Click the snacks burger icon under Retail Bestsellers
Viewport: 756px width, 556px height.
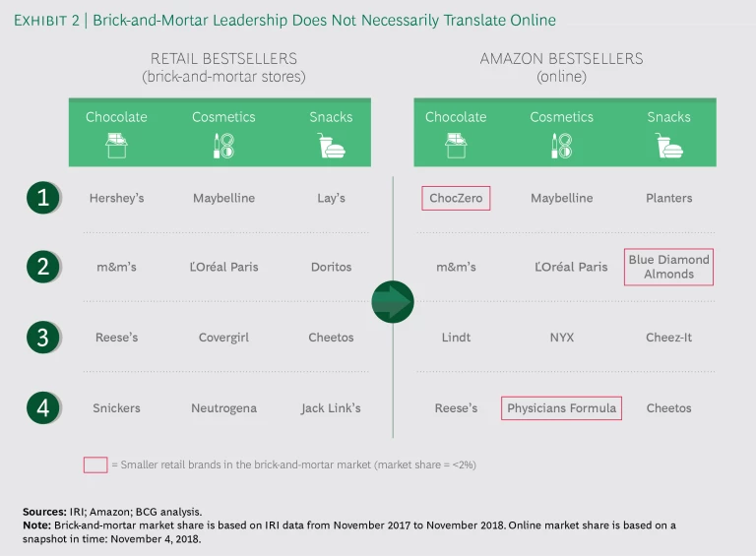pyautogui.click(x=331, y=146)
